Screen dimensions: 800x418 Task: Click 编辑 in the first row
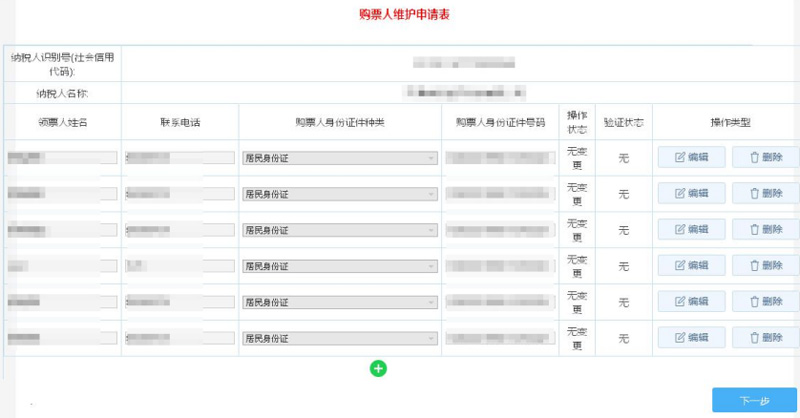[x=691, y=157]
